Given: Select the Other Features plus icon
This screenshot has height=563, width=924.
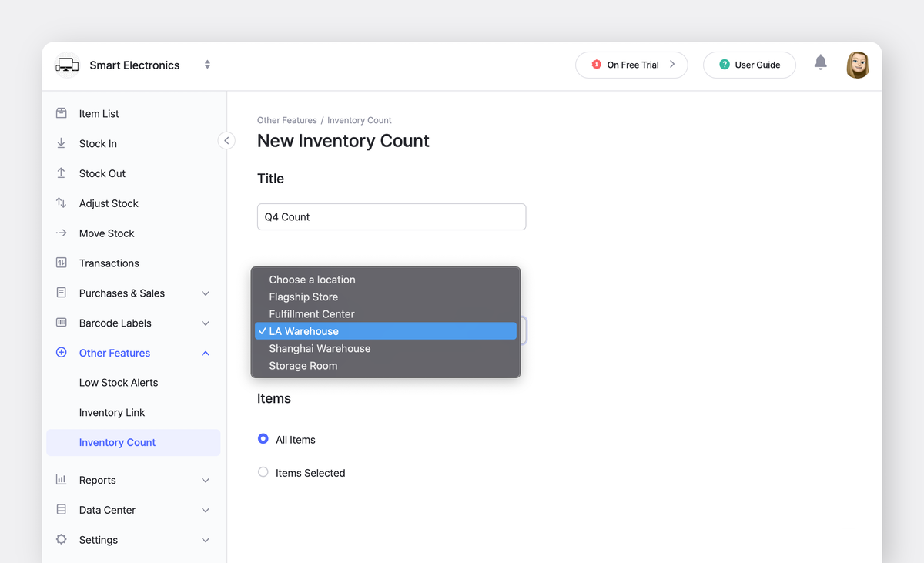Looking at the screenshot, I should tap(62, 353).
